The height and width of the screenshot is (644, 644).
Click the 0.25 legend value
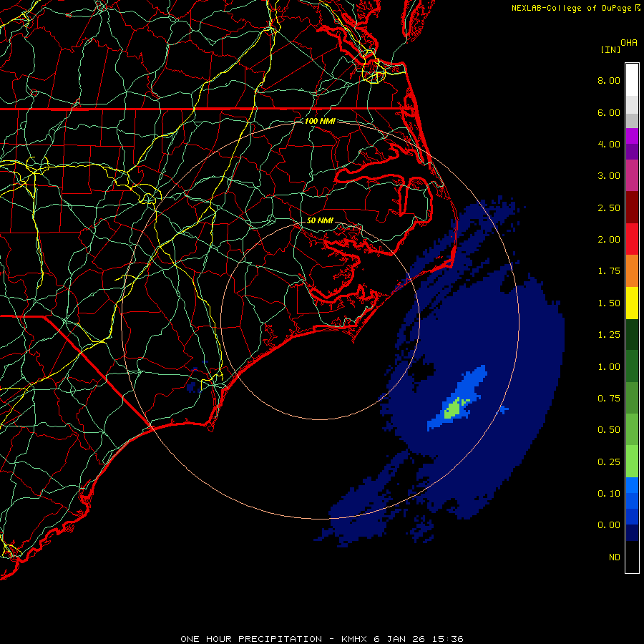(609, 462)
